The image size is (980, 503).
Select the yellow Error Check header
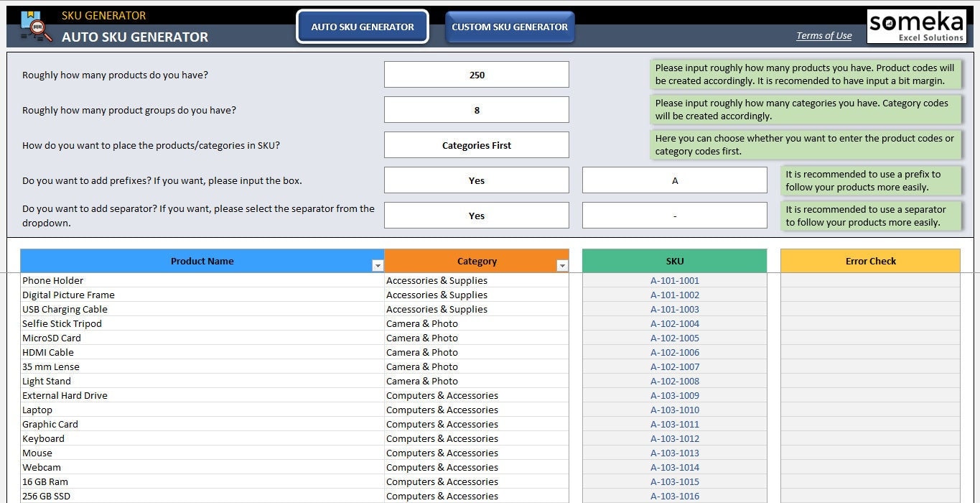coord(869,261)
